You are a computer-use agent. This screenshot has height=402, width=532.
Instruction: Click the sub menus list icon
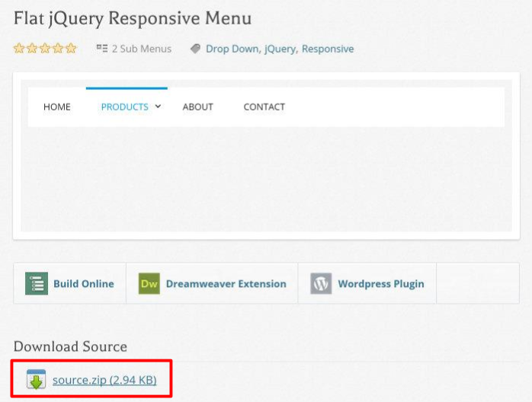point(102,48)
